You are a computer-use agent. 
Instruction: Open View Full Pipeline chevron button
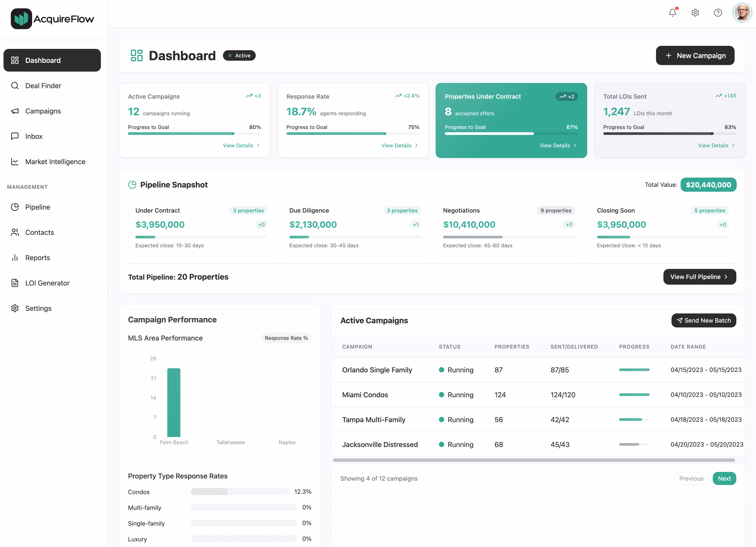coord(699,277)
